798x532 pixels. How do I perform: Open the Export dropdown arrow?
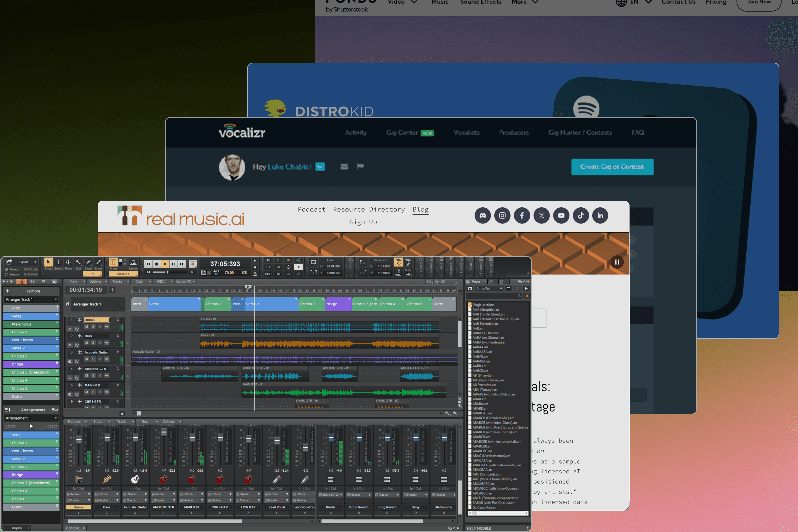pos(35,262)
